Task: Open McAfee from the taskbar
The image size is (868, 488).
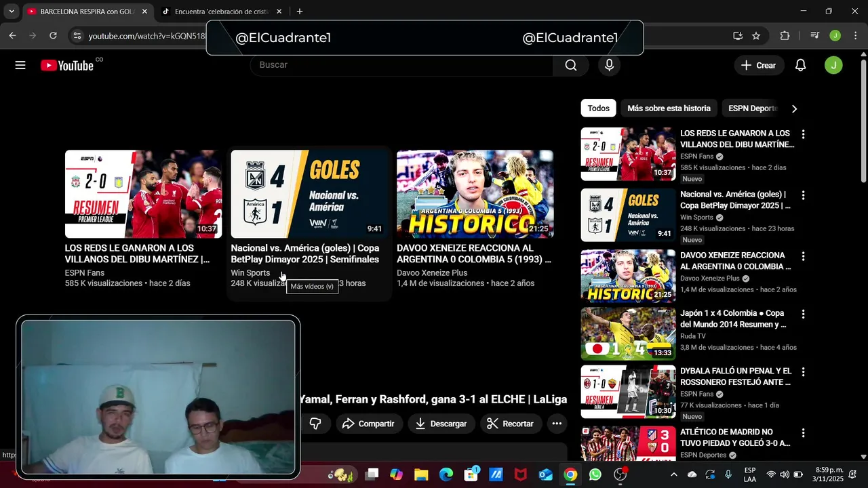Action: click(521, 474)
